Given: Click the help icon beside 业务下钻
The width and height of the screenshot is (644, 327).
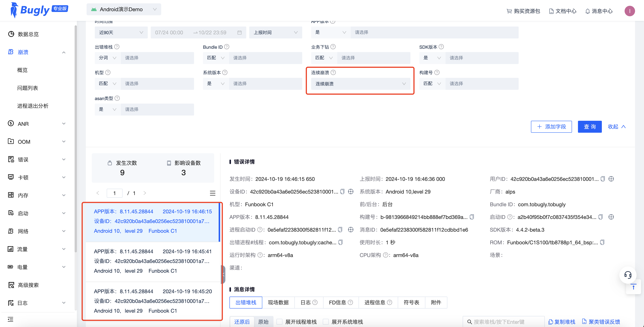Looking at the screenshot, I should 333,47.
